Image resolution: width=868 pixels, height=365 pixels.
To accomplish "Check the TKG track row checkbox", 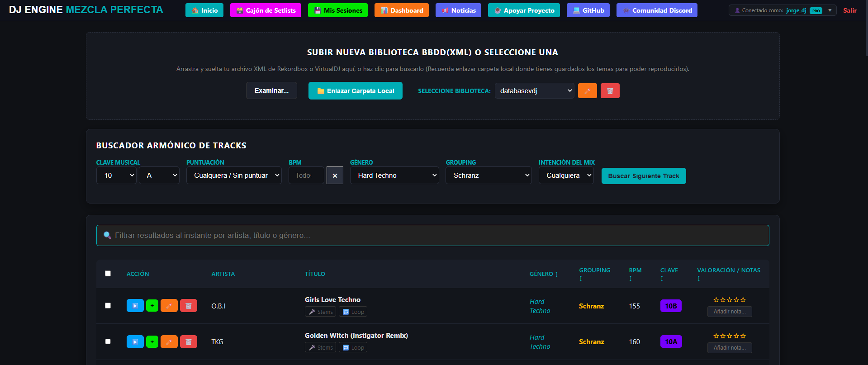I will click(x=108, y=341).
